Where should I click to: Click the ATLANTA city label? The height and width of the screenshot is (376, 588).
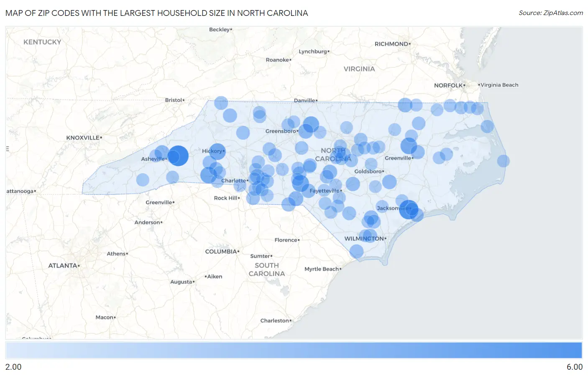[63, 266]
